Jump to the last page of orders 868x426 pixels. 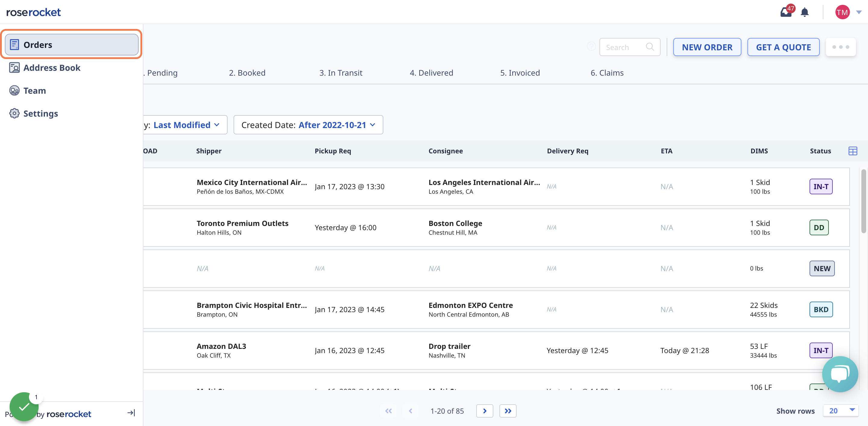pos(508,411)
